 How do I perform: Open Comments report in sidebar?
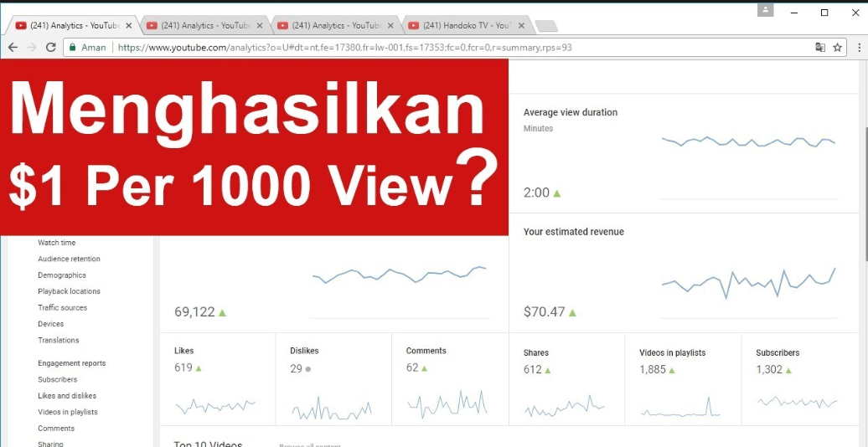coord(56,429)
